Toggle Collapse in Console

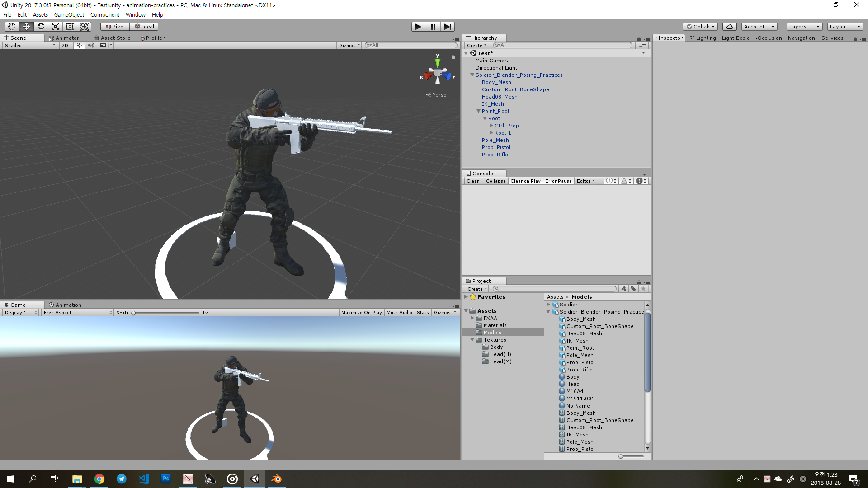tap(495, 181)
